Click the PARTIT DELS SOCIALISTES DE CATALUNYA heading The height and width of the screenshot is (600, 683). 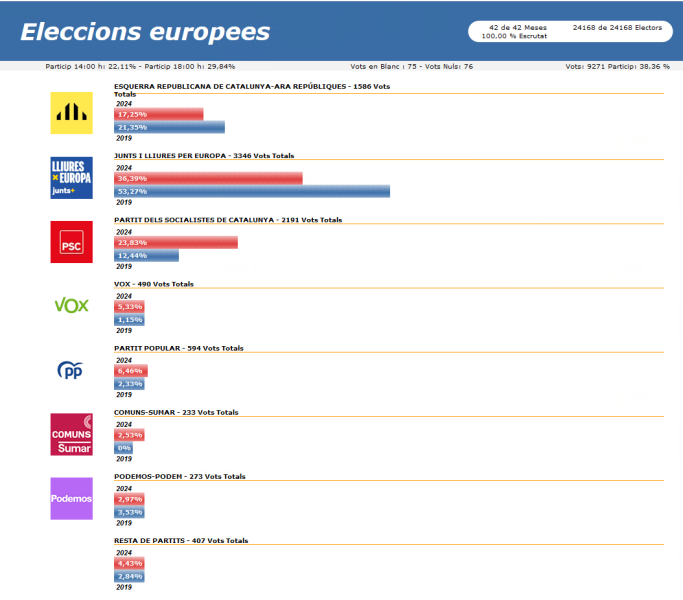tap(194, 220)
